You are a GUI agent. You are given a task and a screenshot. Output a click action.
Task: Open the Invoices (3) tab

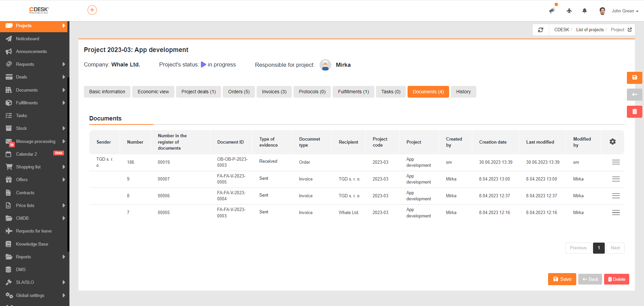pyautogui.click(x=274, y=92)
